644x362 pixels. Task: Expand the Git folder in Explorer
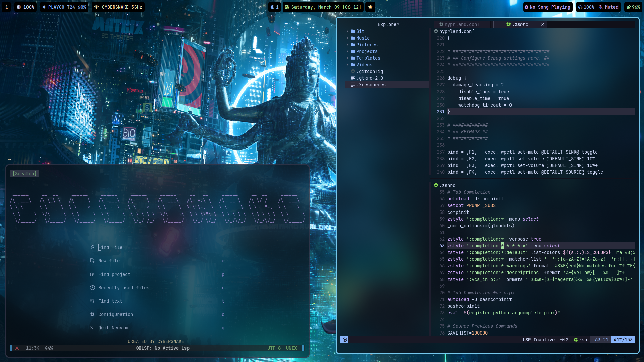click(x=360, y=31)
